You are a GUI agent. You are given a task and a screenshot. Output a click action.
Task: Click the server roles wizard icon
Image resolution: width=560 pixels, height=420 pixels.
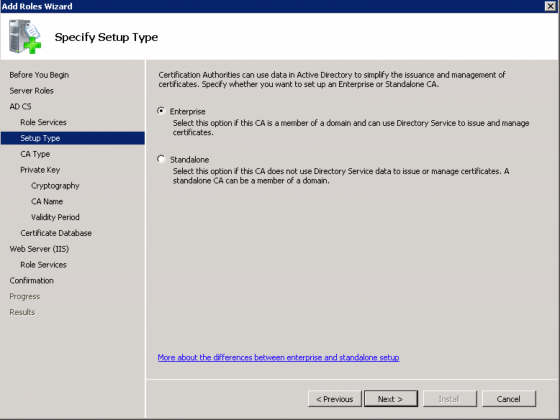[x=25, y=37]
